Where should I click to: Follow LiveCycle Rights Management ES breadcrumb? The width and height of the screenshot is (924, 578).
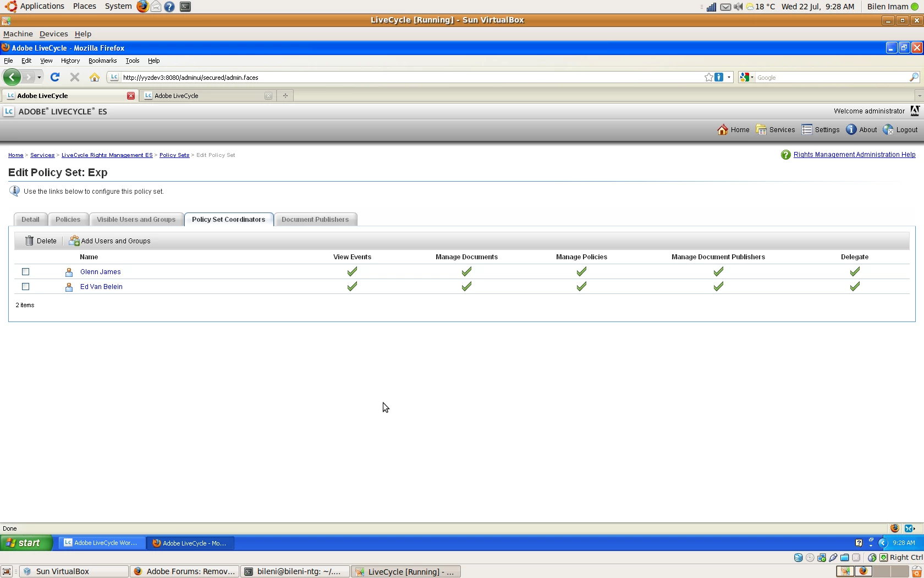[x=107, y=155]
